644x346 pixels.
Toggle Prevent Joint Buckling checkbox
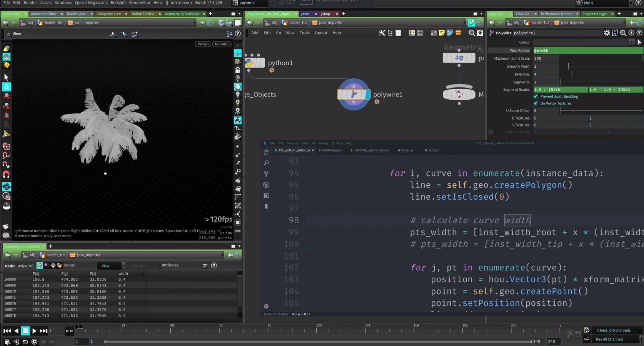click(x=536, y=96)
